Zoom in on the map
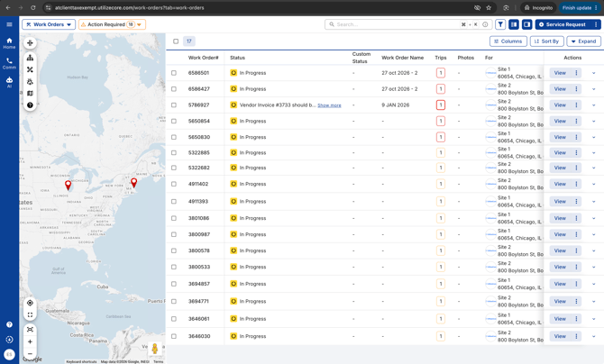This screenshot has width=604, height=364. pyautogui.click(x=30, y=341)
